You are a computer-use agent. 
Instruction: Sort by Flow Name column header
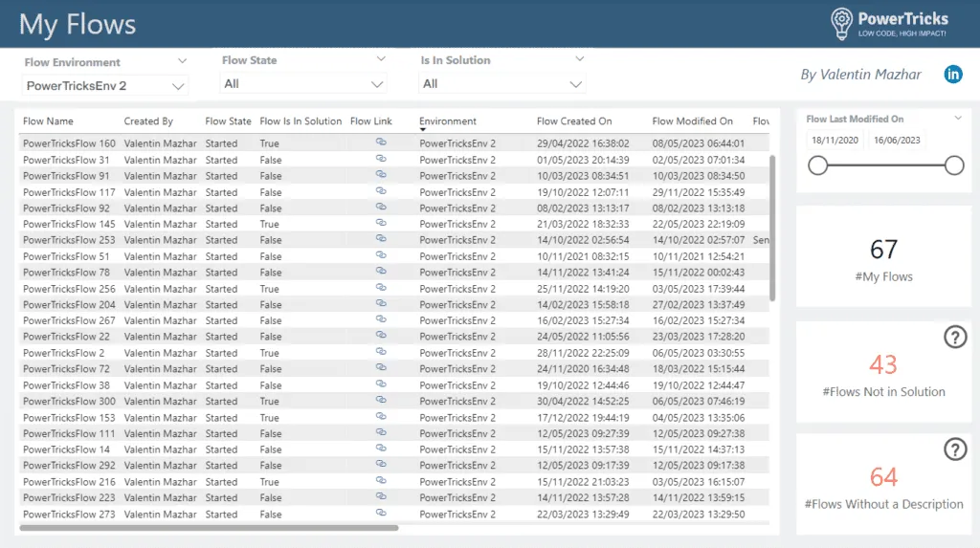[x=48, y=121]
